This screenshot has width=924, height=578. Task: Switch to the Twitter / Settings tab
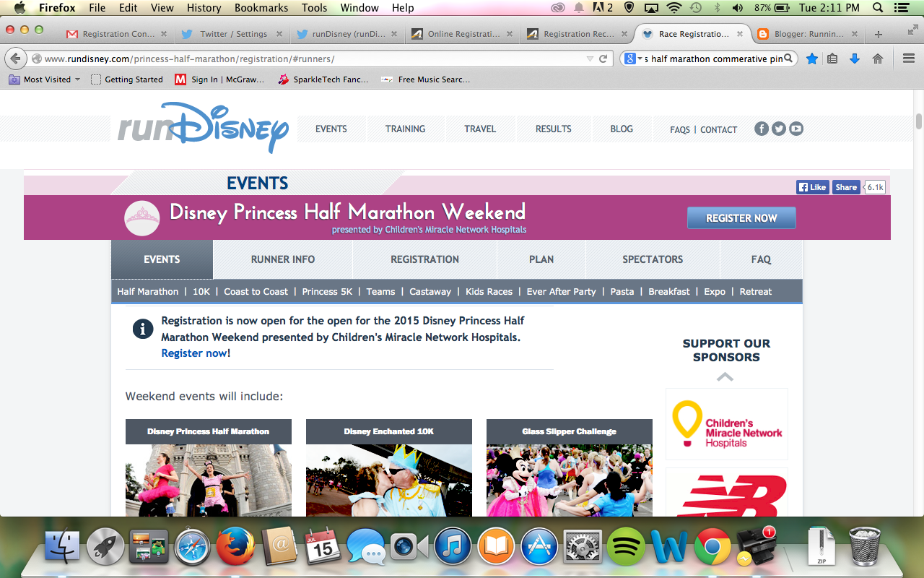231,34
